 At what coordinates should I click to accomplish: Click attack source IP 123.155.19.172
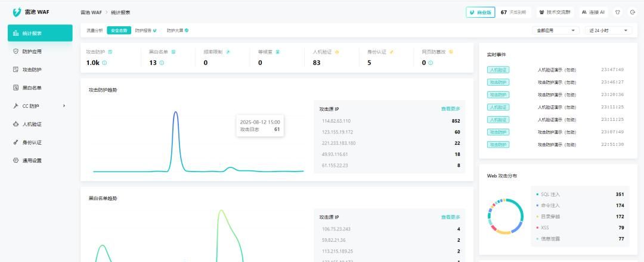(x=338, y=132)
